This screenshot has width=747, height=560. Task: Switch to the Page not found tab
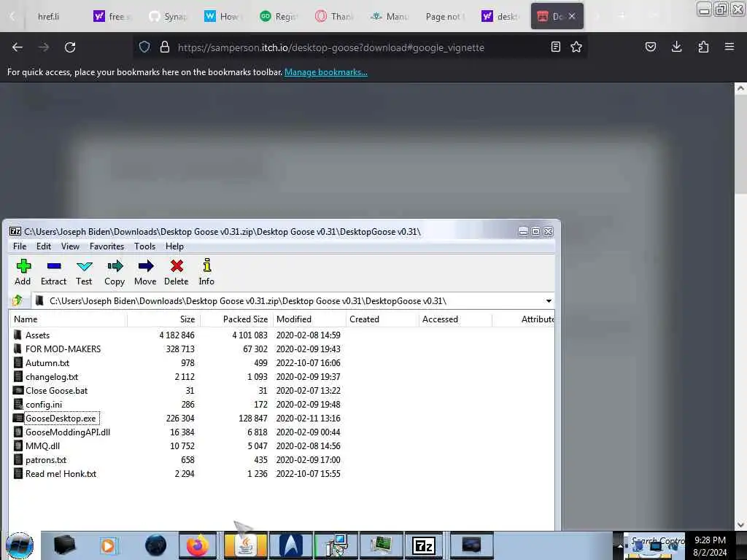coord(444,17)
